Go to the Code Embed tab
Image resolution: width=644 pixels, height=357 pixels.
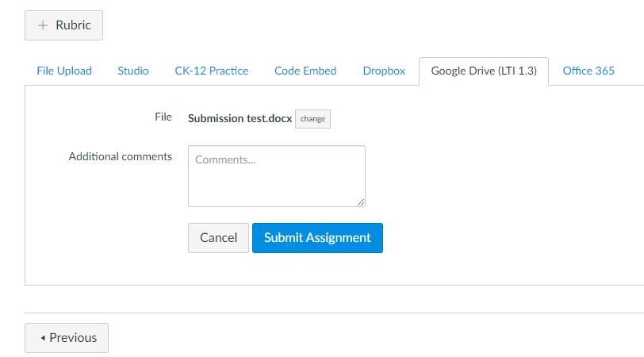coord(305,71)
